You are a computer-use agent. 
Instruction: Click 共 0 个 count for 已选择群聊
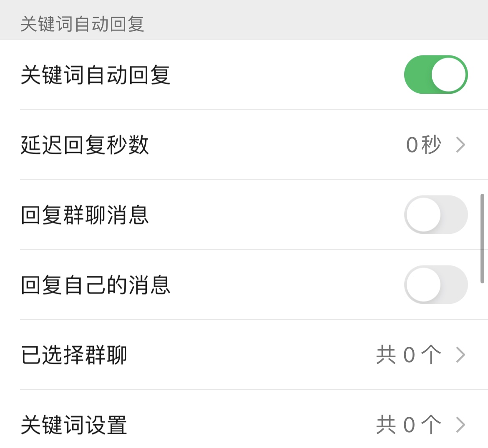[408, 355]
